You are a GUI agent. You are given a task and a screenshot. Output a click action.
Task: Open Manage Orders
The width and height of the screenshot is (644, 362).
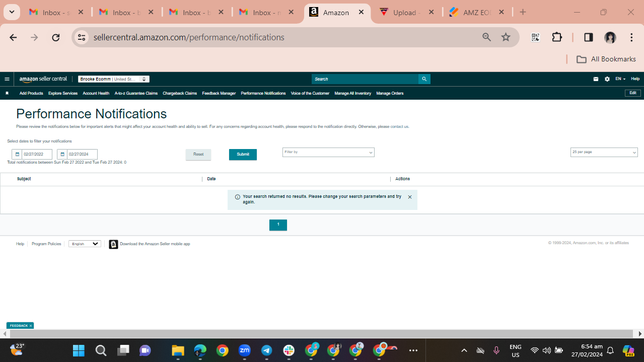[390, 93]
